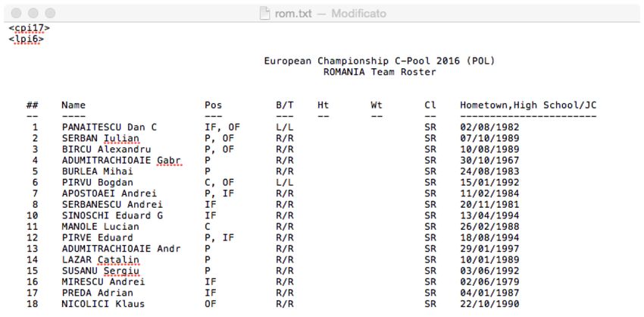Click the underlined name Catalin
Viewport: 644px width, 317px height.
click(118, 260)
